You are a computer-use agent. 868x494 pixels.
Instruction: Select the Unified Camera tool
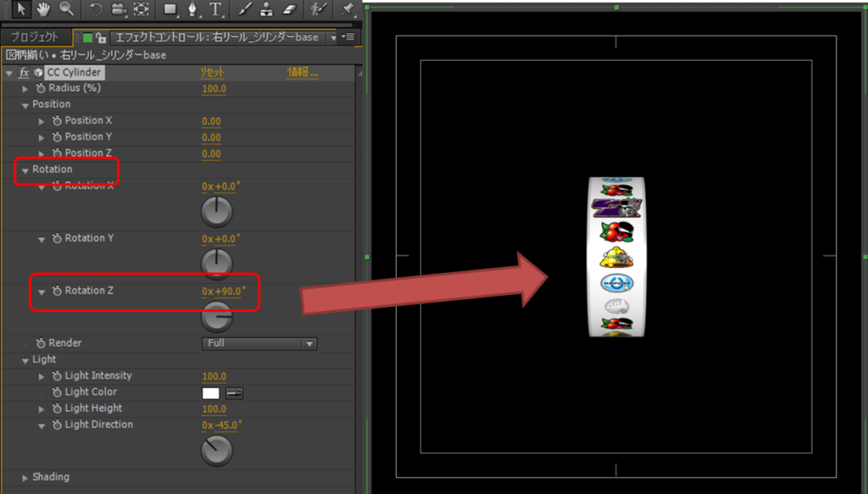click(118, 9)
